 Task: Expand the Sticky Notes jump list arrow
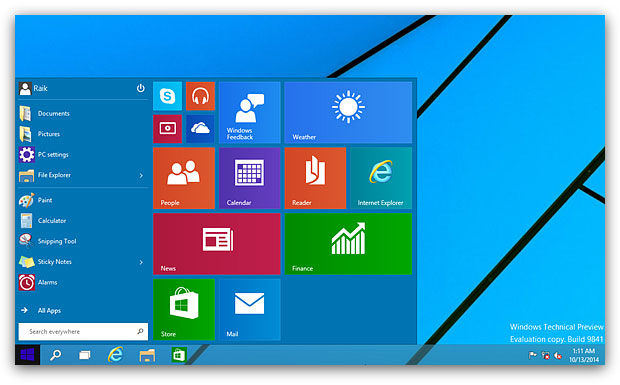coord(141,262)
